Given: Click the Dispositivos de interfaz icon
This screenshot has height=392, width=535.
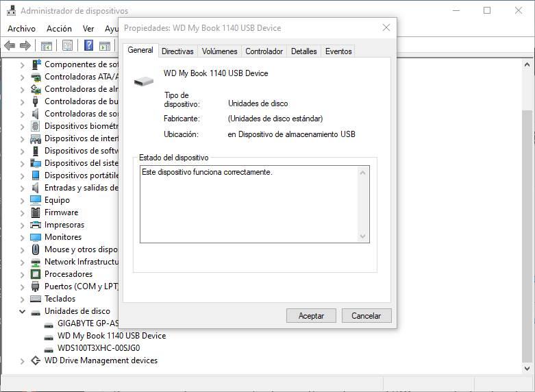Looking at the screenshot, I should point(36,138).
